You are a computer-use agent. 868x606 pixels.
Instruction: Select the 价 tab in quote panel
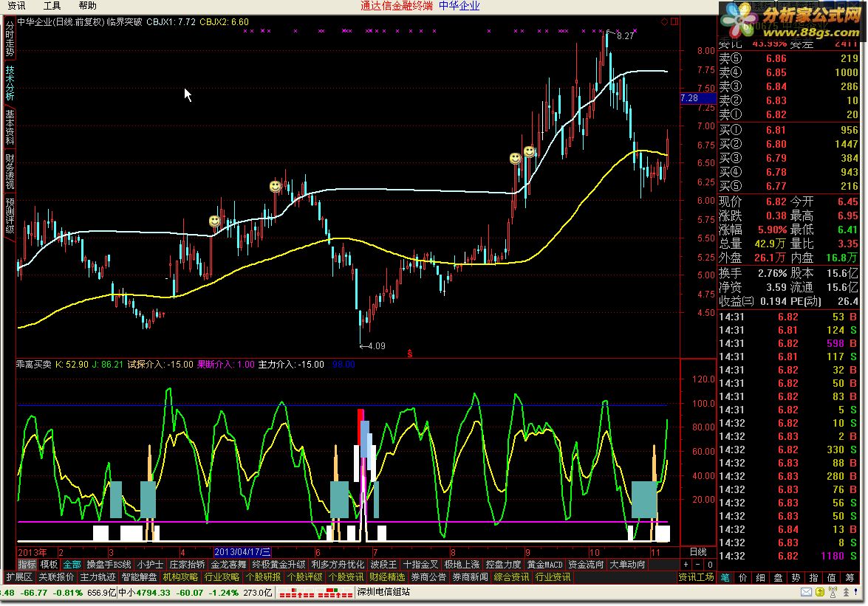(742, 577)
